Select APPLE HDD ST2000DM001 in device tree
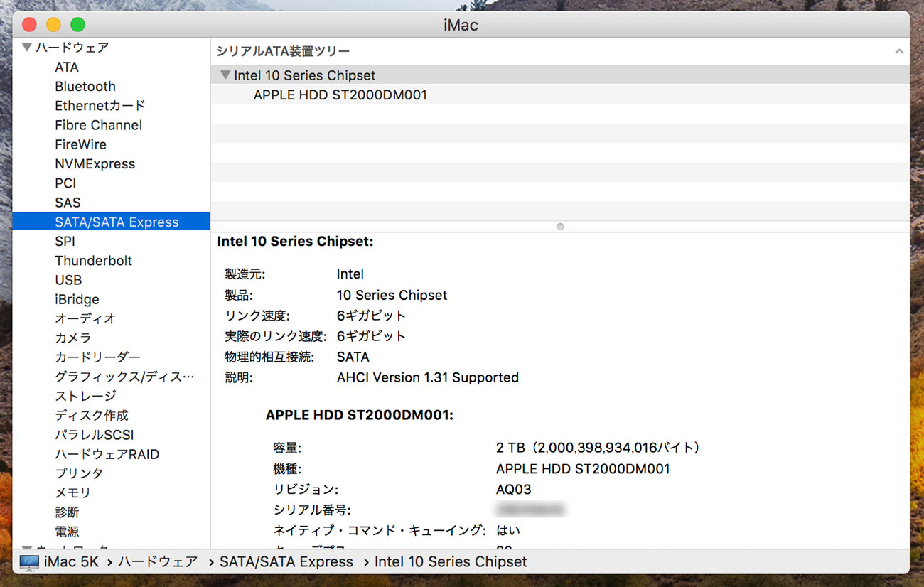The image size is (924, 587). pyautogui.click(x=560, y=95)
